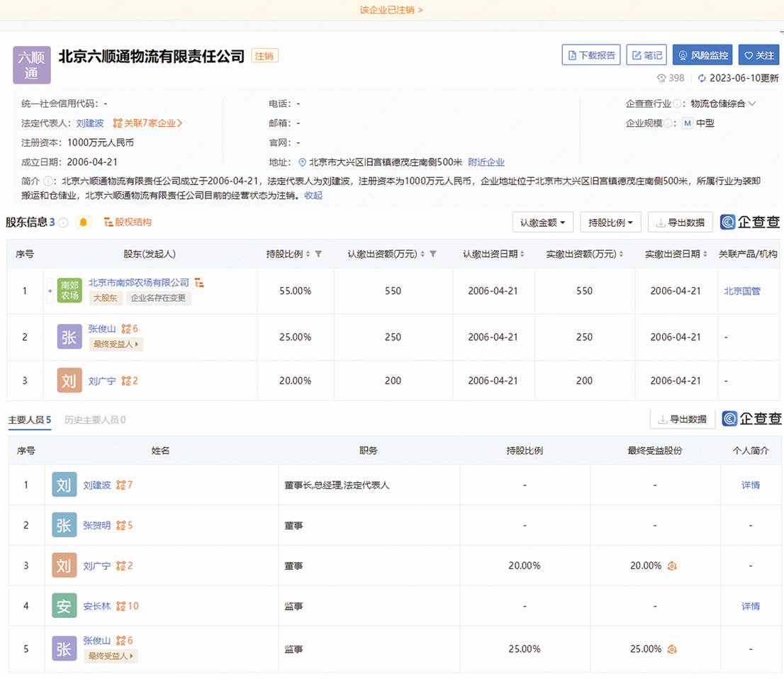Image resolution: width=784 pixels, height=679 pixels.
Task: Click the 大股东 tag
Action: pyautogui.click(x=105, y=298)
